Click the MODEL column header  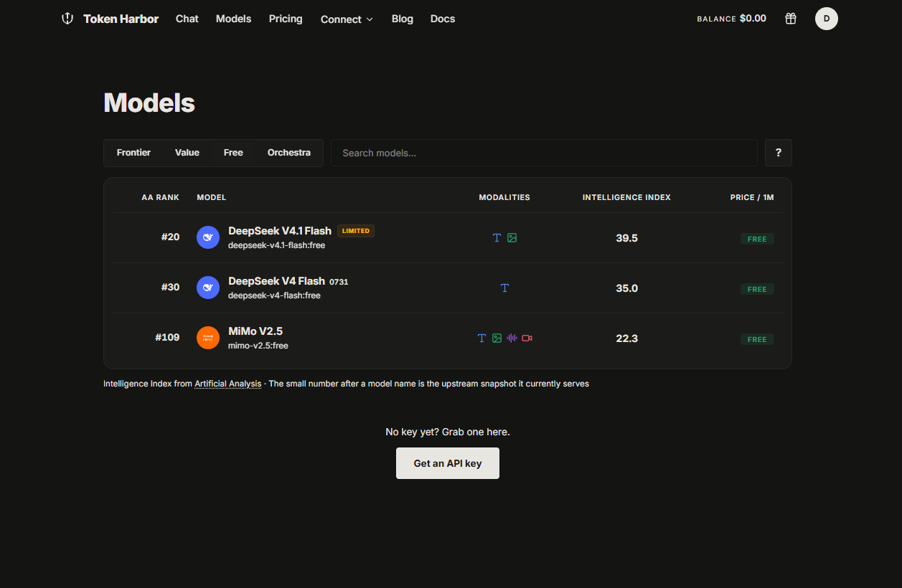point(211,197)
